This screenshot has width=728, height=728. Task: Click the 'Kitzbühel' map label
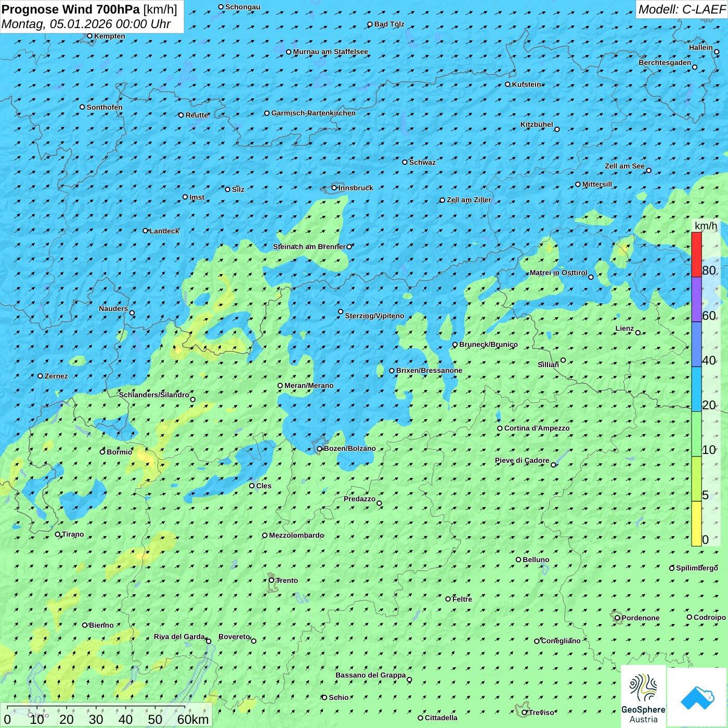coord(537,124)
